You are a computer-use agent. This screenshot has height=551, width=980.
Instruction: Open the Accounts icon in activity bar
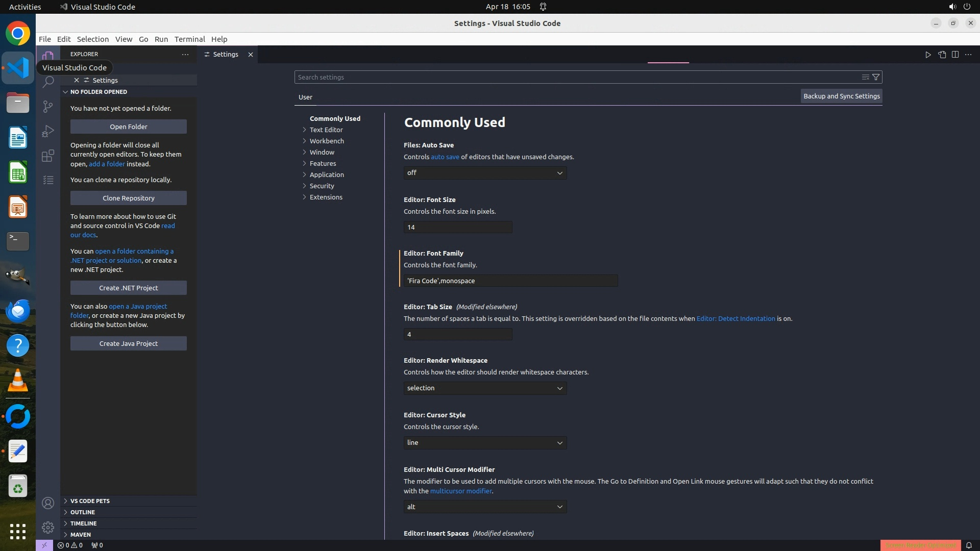(x=48, y=503)
